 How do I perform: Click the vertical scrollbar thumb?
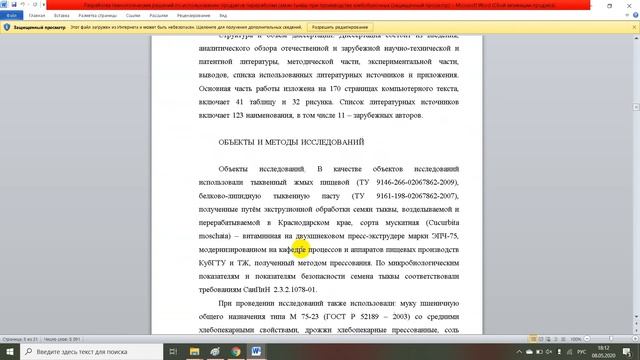pos(636,107)
